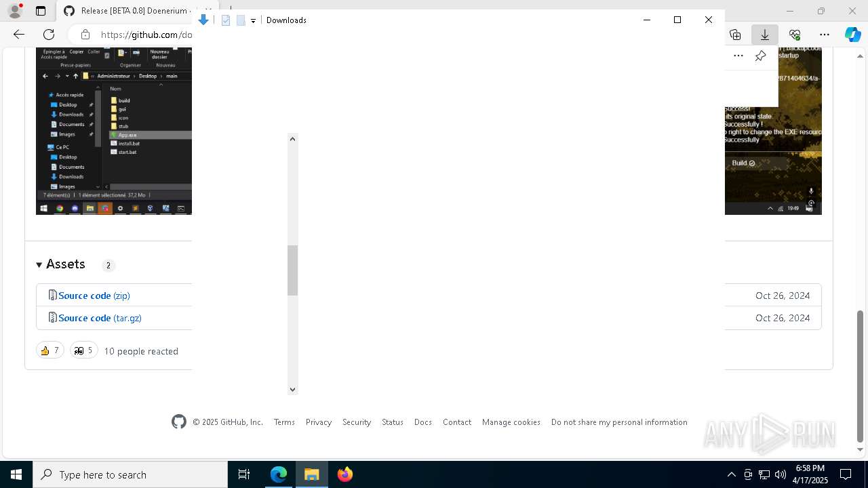Open the Customize Quick Access Toolbar dropdown
Viewport: 868px width, 488px height.
click(253, 21)
